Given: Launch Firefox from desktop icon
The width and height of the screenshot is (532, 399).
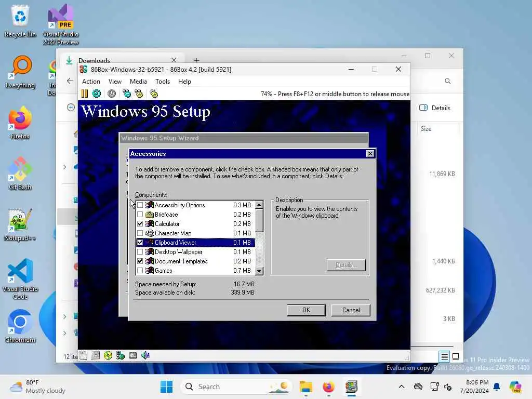Looking at the screenshot, I should tap(20, 123).
